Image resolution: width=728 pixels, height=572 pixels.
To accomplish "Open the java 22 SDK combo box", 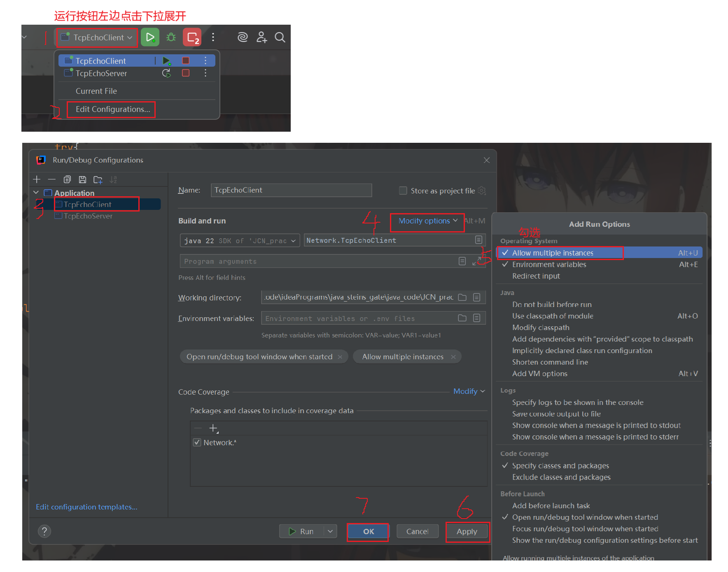I will (x=240, y=241).
